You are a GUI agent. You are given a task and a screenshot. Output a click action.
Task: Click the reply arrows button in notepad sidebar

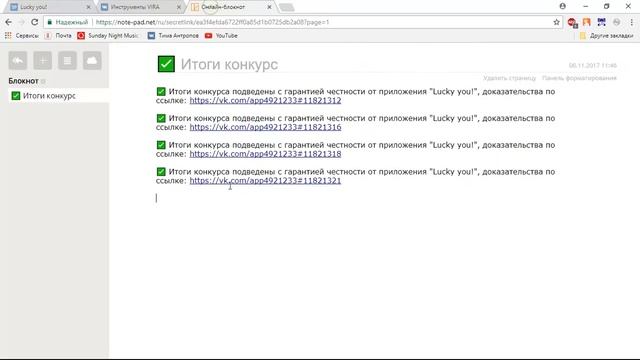18,61
